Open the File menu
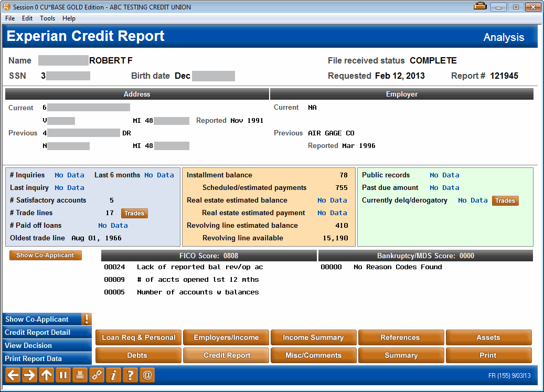The image size is (544, 392). point(10,18)
